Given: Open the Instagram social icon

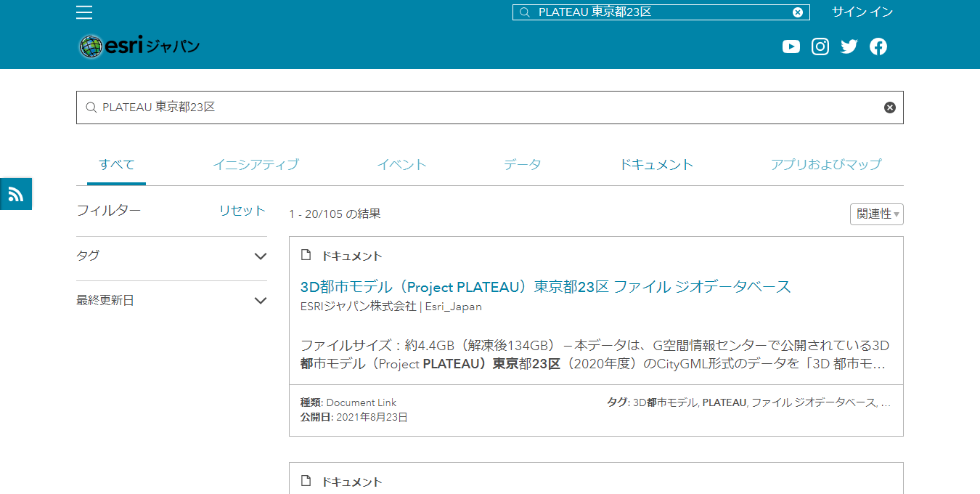Looking at the screenshot, I should coord(820,46).
